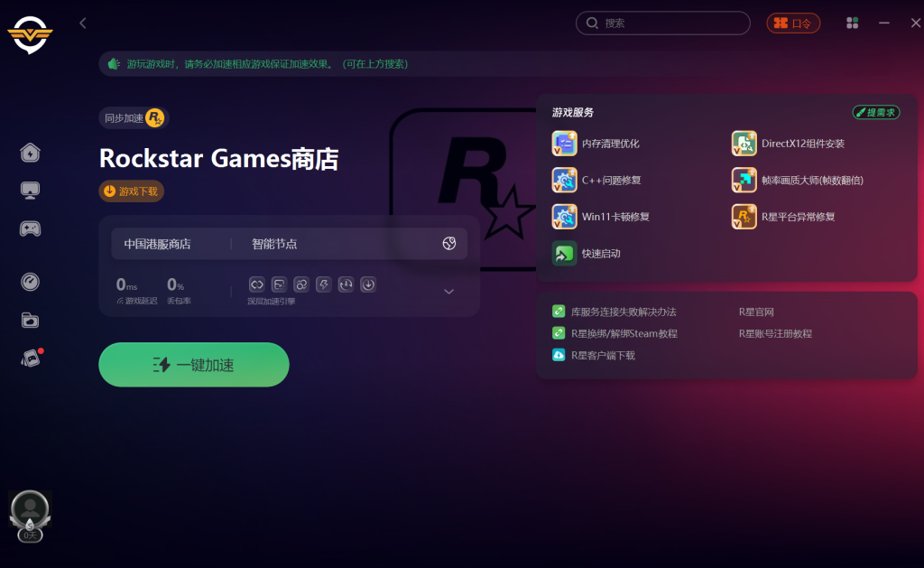
Task: Open 帧率画质大师(帧数翻倍) service
Action: [798, 181]
